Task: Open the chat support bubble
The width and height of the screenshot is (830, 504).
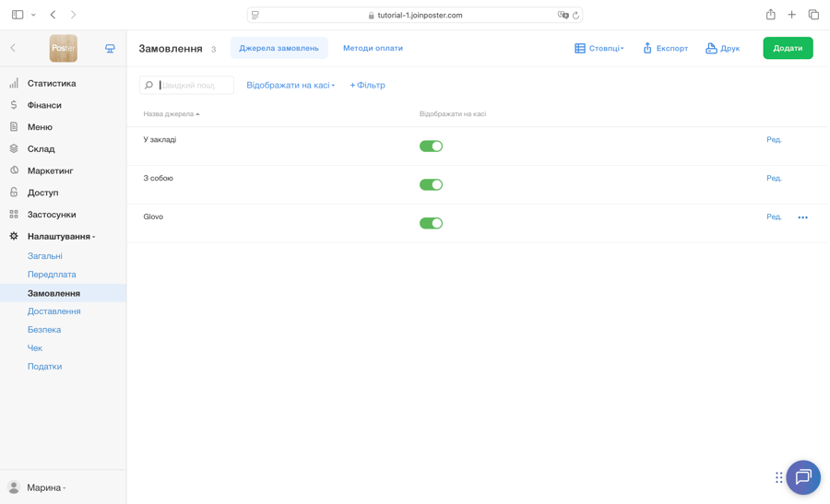Action: pos(803,477)
